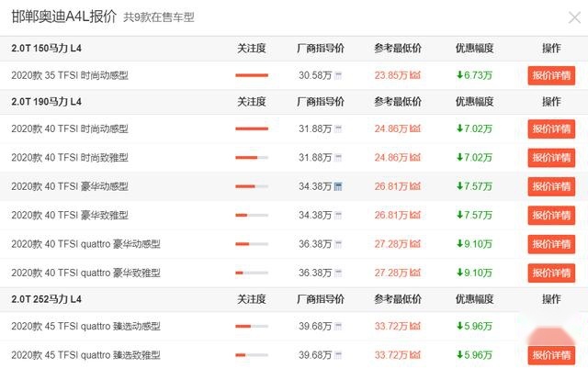Click 26.81万 price in 40 TFSI 豪华动感型 row
Viewport: 588px width, 368px height.
coord(391,186)
